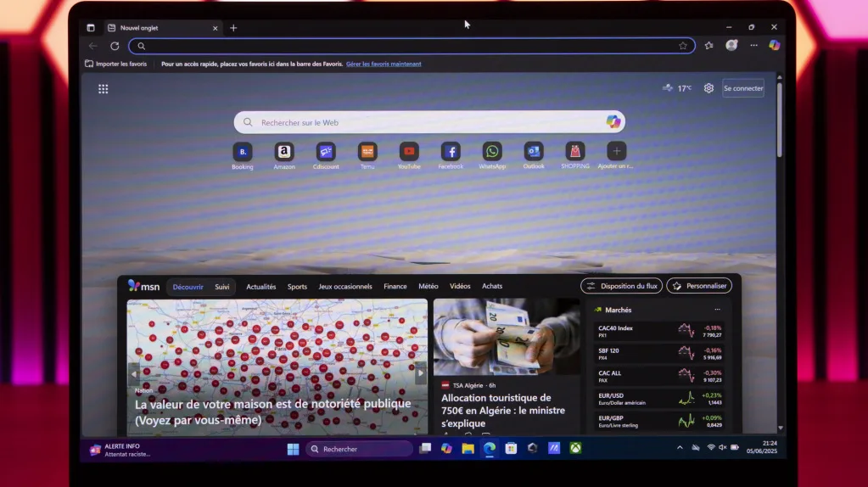Screen dimensions: 868x487
Task: Launch the Facebook quick link
Action: click(x=451, y=152)
